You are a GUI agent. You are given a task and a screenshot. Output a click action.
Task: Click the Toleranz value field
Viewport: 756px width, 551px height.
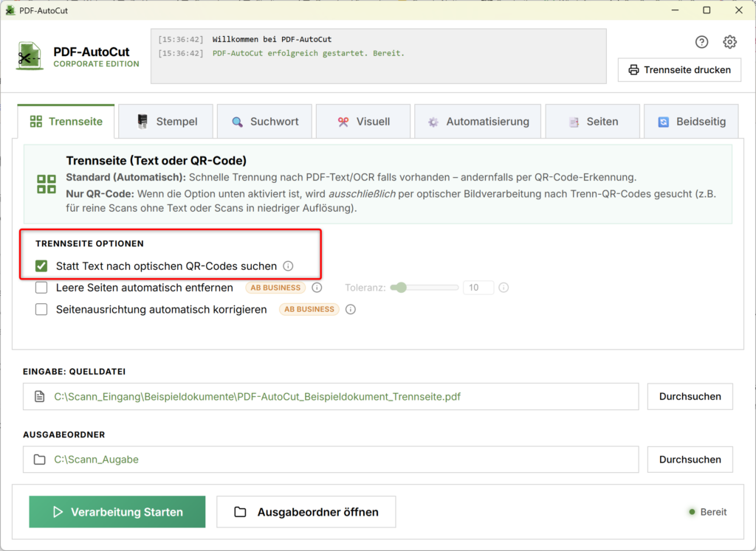pyautogui.click(x=478, y=288)
